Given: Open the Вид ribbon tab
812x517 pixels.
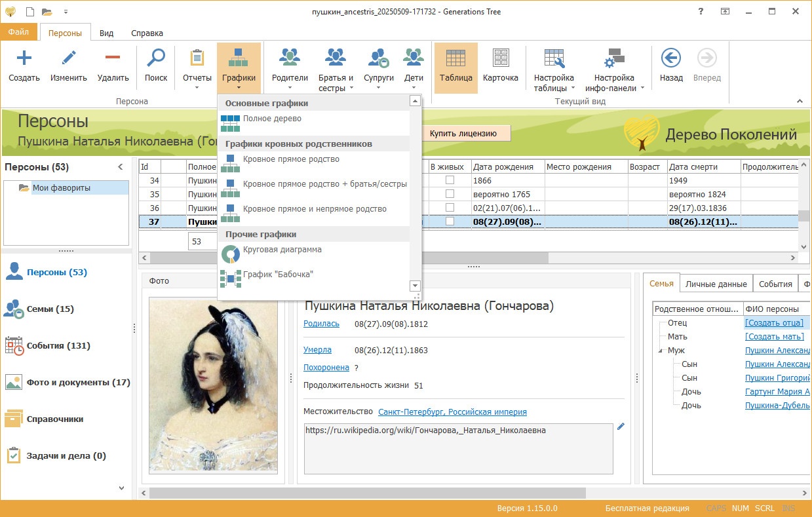Looking at the screenshot, I should [x=106, y=33].
